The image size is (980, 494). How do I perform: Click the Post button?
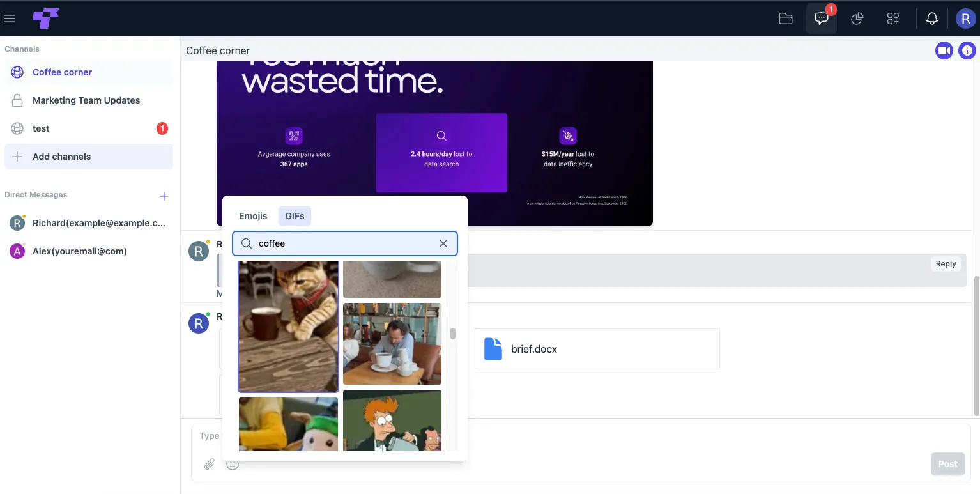(947, 464)
